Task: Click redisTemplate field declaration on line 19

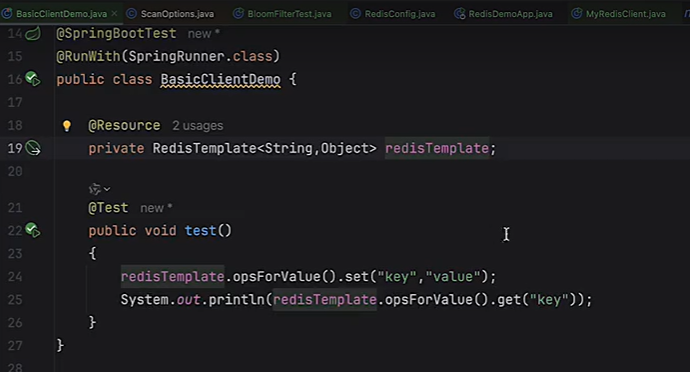Action: click(437, 148)
